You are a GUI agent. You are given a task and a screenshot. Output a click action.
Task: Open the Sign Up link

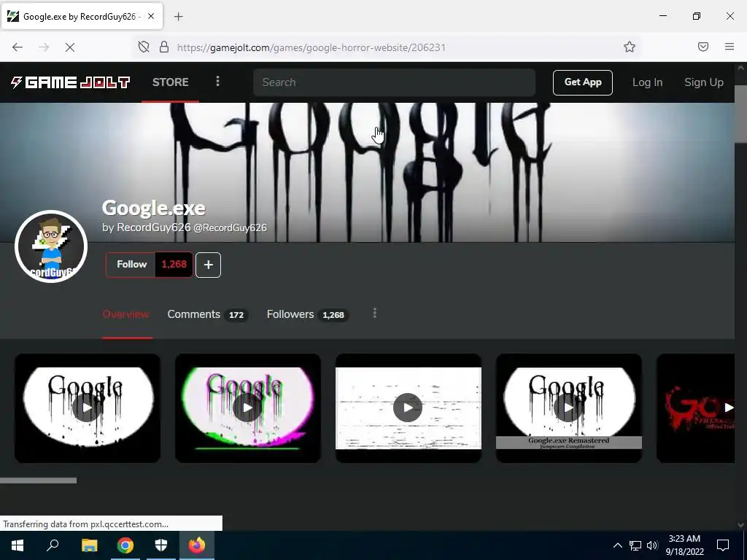pyautogui.click(x=704, y=82)
